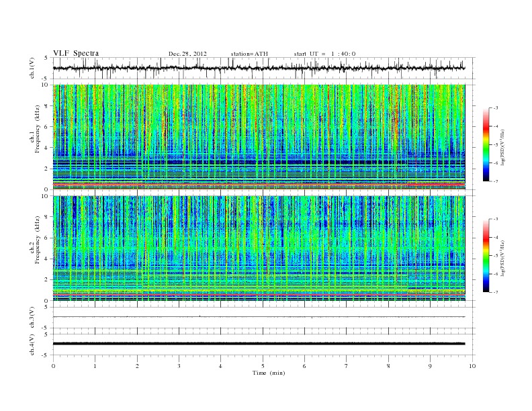This screenshot has height=411, width=532.
Task: Click the "8" time axis tick label
Action: 388,366
